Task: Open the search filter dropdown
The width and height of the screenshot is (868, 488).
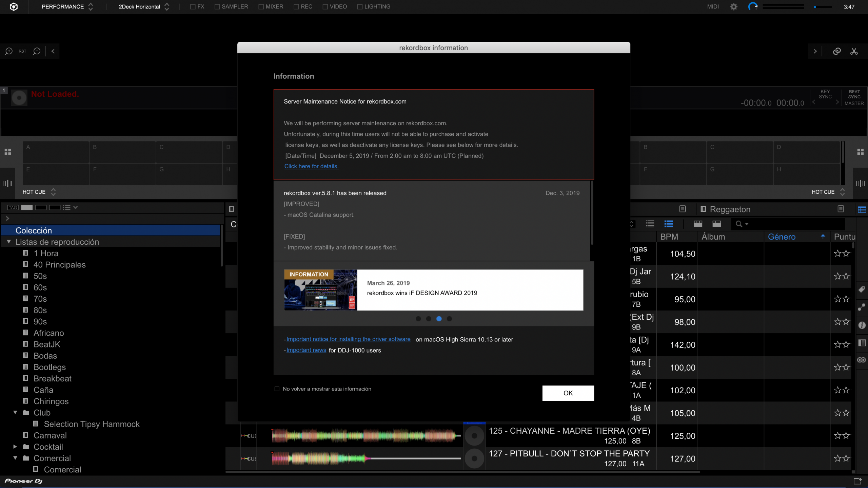Action: pos(742,224)
